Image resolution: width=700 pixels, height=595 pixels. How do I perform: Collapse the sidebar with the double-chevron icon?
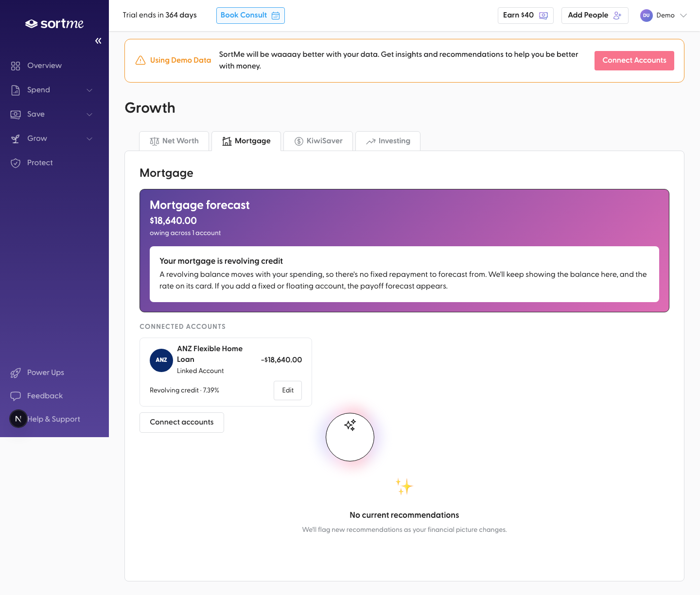click(98, 41)
